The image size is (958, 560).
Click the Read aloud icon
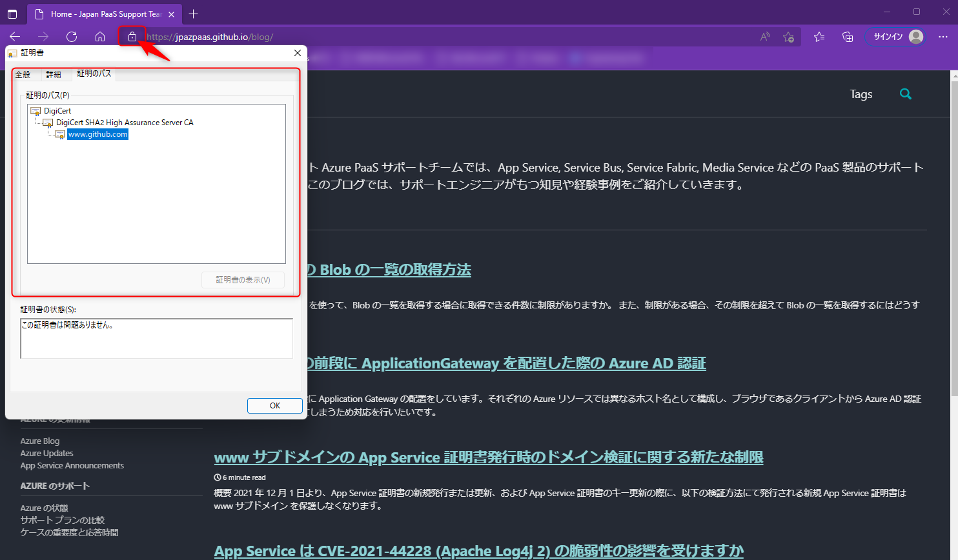click(x=764, y=37)
